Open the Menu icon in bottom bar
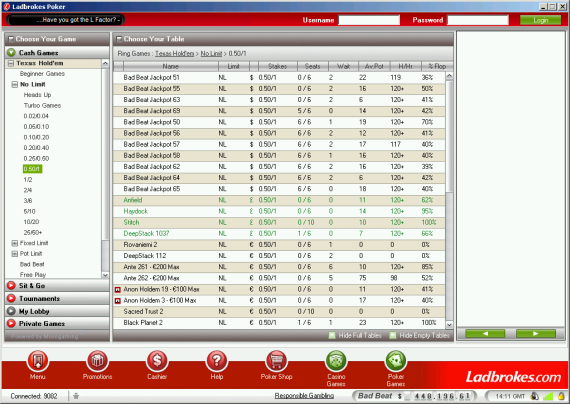570x404 pixels. coord(38,361)
